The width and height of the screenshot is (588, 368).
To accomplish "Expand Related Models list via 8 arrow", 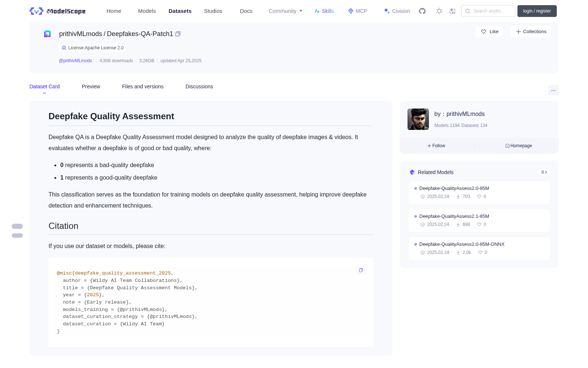I will [544, 172].
